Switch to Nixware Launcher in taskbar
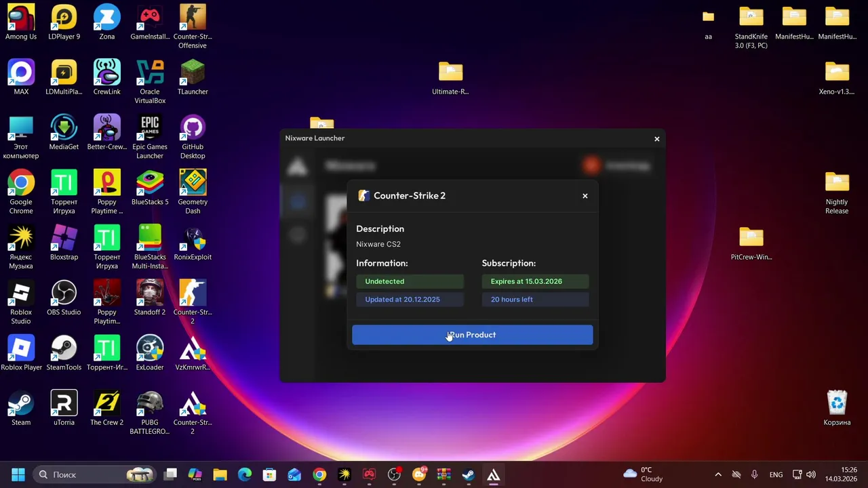 493,474
